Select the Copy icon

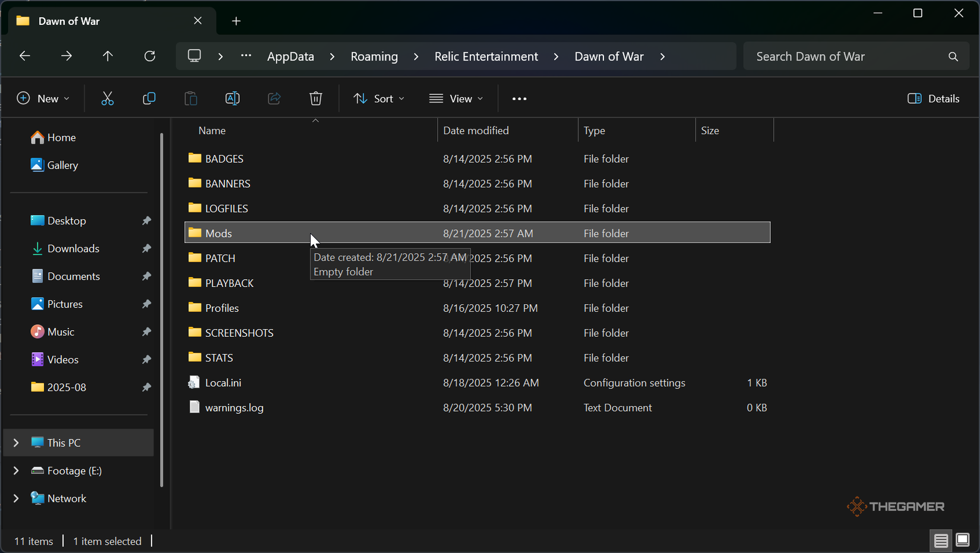(x=149, y=98)
